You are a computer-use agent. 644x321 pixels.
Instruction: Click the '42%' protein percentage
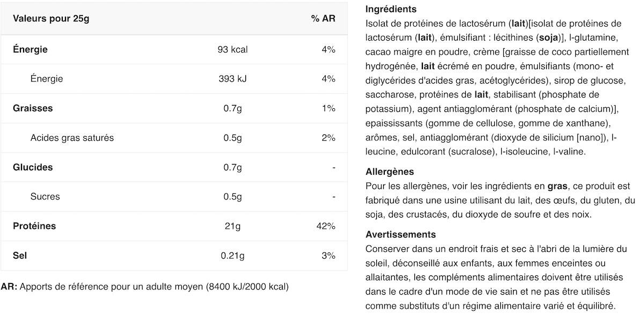pos(326,226)
